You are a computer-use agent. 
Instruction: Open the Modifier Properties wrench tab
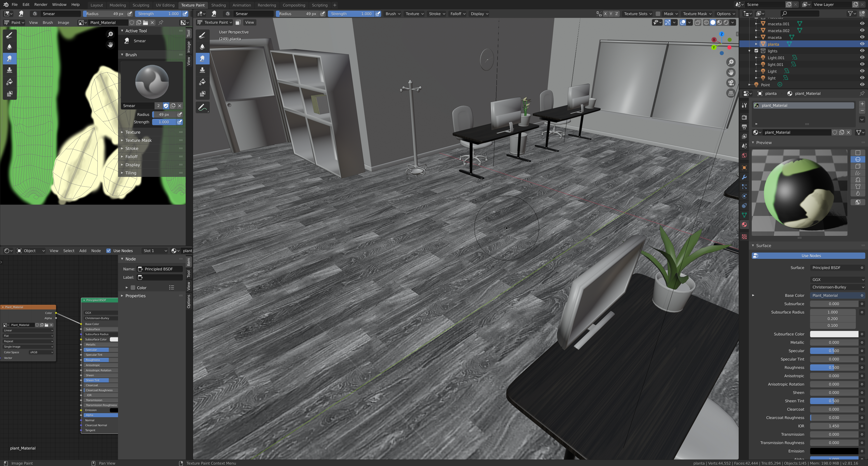(x=744, y=178)
